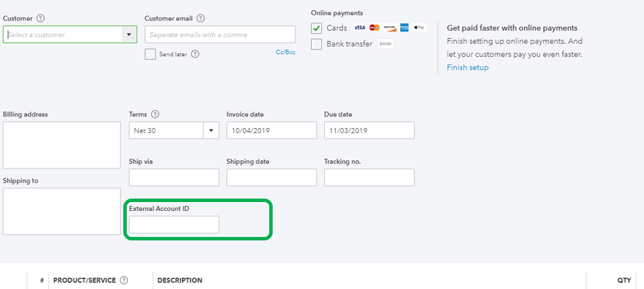Click the BANK badge icon
Screen dimensions: 644x289
click(385, 44)
